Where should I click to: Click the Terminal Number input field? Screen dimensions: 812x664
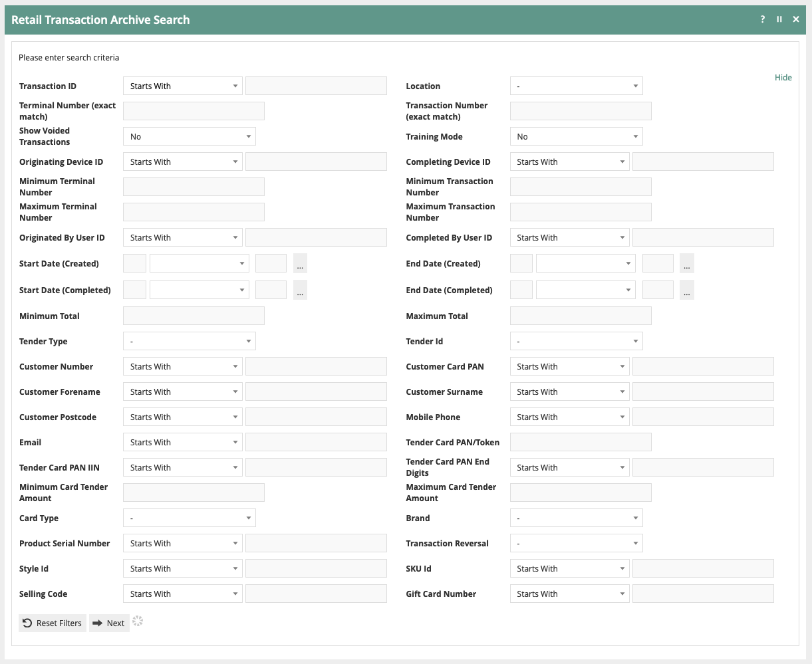[x=194, y=111]
